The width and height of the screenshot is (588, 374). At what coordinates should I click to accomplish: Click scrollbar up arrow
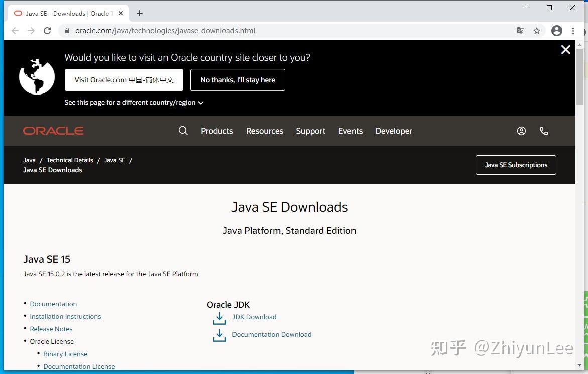[579, 44]
